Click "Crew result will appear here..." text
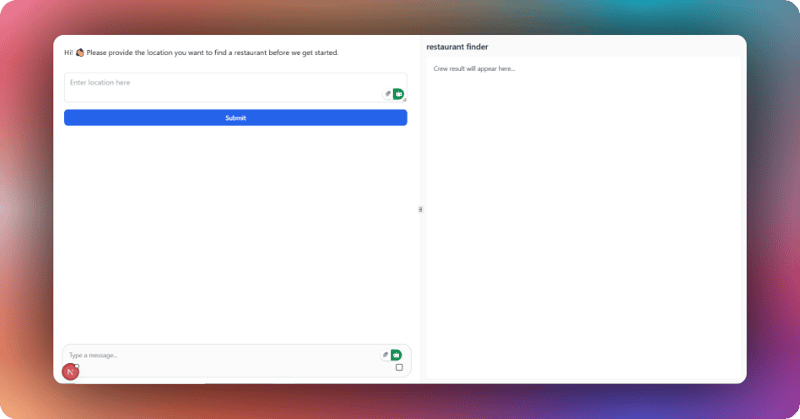This screenshot has height=419, width=800. [x=474, y=68]
